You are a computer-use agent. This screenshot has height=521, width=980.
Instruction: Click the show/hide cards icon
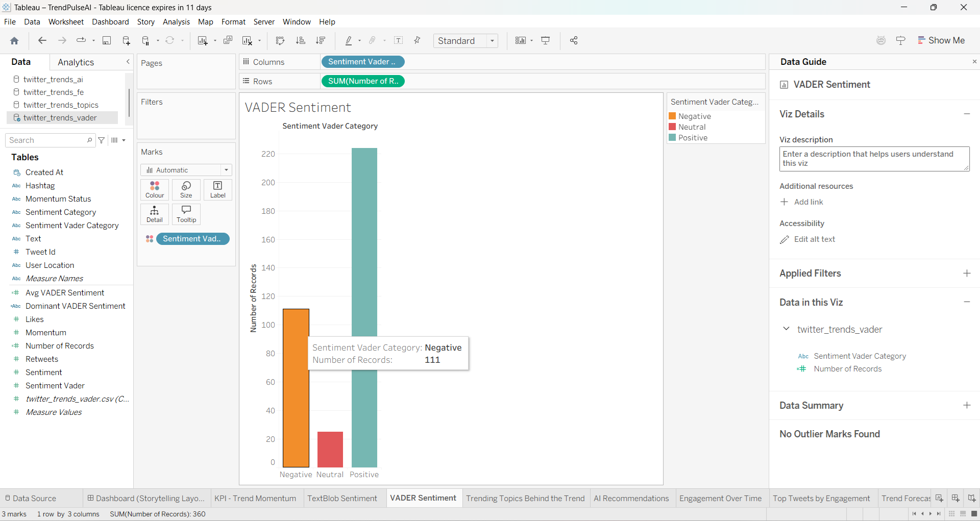521,40
